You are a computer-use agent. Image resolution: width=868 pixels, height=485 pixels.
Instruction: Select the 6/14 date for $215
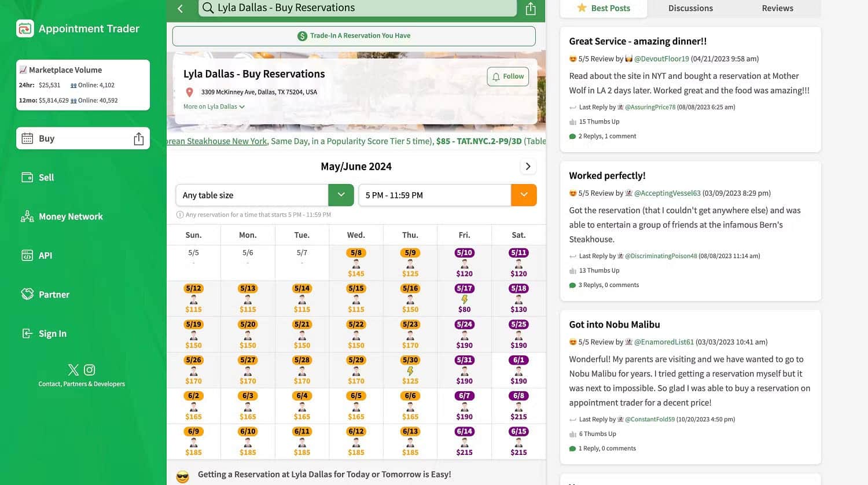tap(464, 442)
